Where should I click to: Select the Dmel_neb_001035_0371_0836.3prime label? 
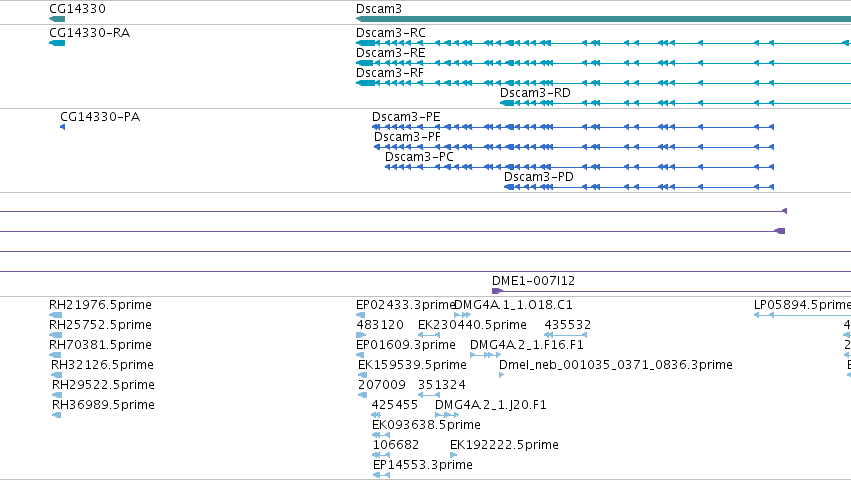pos(616,365)
